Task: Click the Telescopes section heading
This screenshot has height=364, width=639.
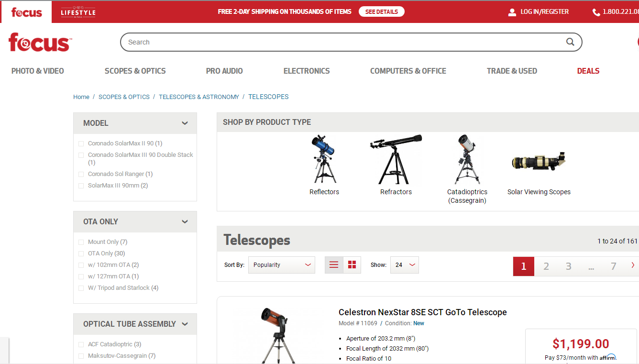Action: point(257,240)
